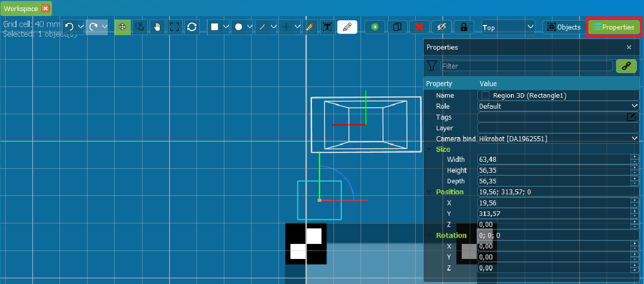Toggle visibility with crossed-eye icon

[441, 27]
